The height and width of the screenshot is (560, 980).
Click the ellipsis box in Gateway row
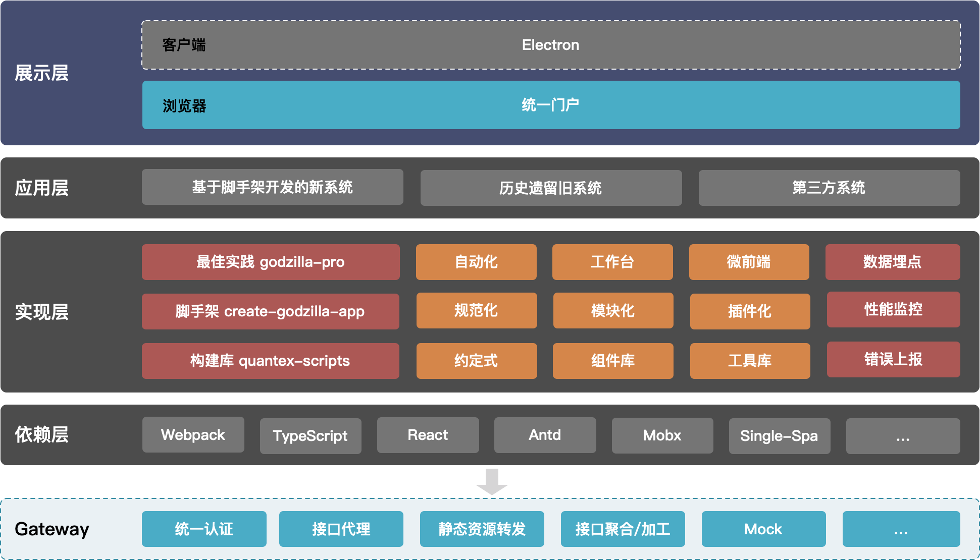(901, 529)
